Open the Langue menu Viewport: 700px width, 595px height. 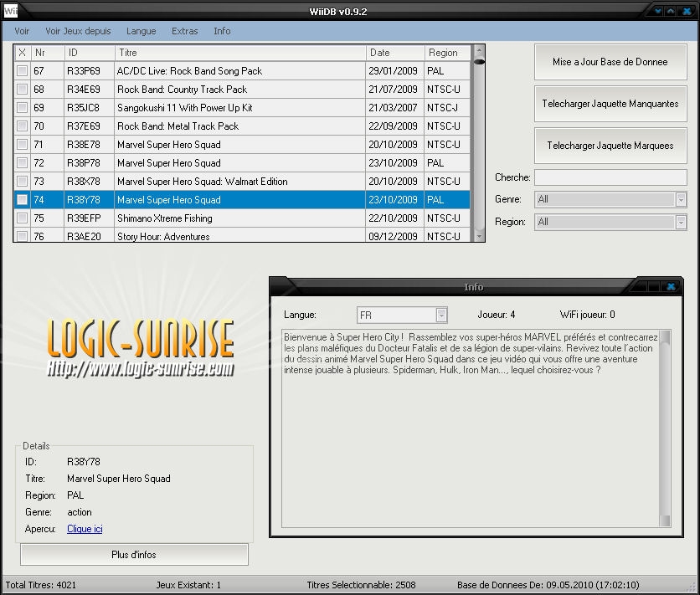click(141, 31)
